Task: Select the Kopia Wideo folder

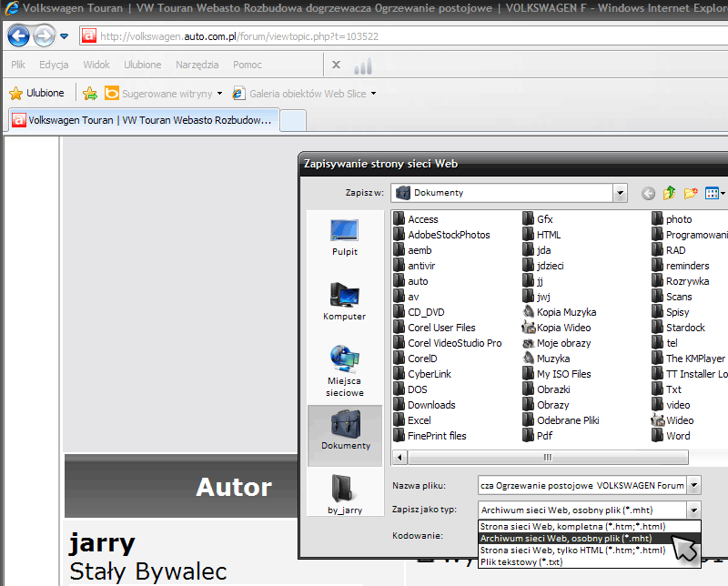Action: (x=557, y=328)
